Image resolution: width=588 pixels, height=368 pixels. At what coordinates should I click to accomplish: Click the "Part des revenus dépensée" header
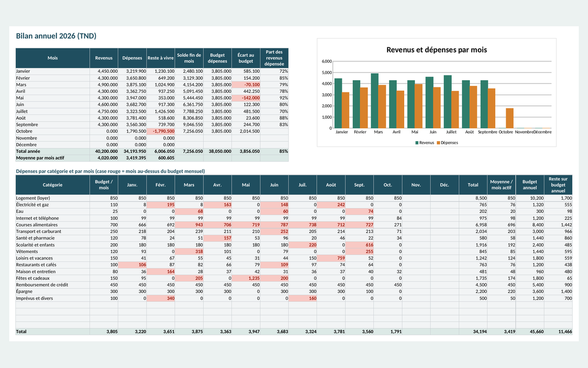[274, 58]
